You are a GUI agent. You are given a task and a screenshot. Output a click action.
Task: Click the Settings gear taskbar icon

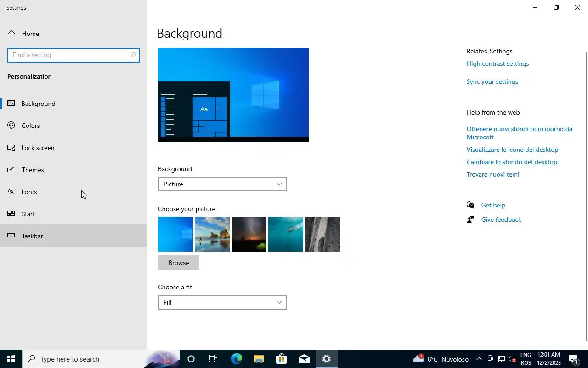click(x=327, y=359)
